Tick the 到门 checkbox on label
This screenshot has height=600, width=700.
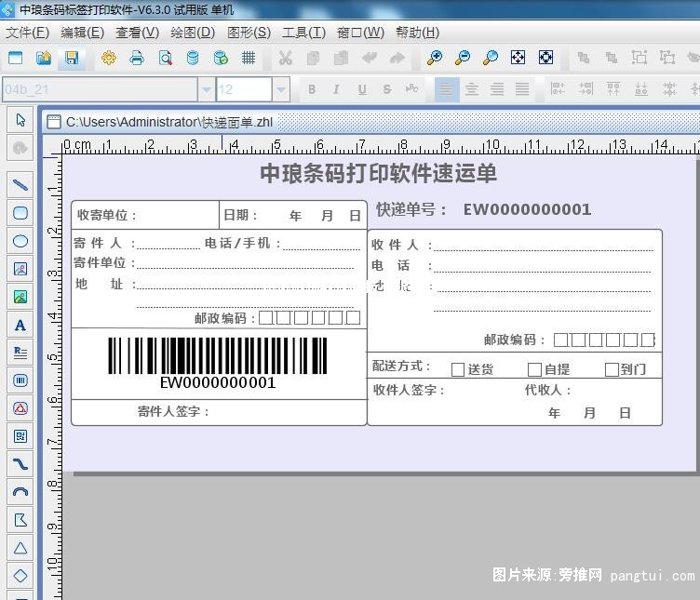point(612,369)
